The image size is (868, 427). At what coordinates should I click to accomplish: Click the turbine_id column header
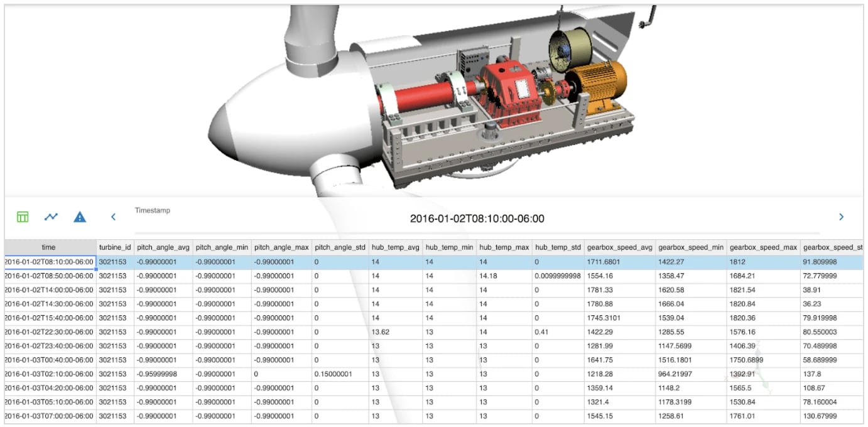tap(115, 247)
